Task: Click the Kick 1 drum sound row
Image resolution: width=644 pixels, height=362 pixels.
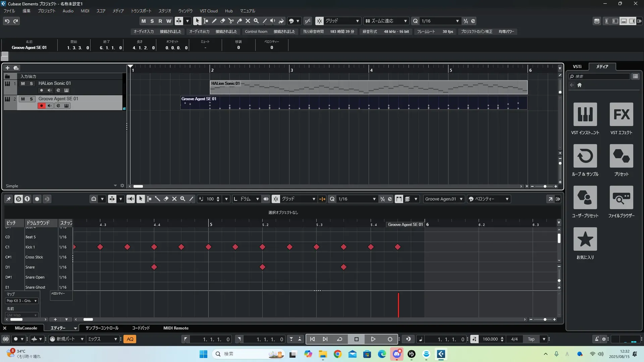Action: click(x=30, y=247)
